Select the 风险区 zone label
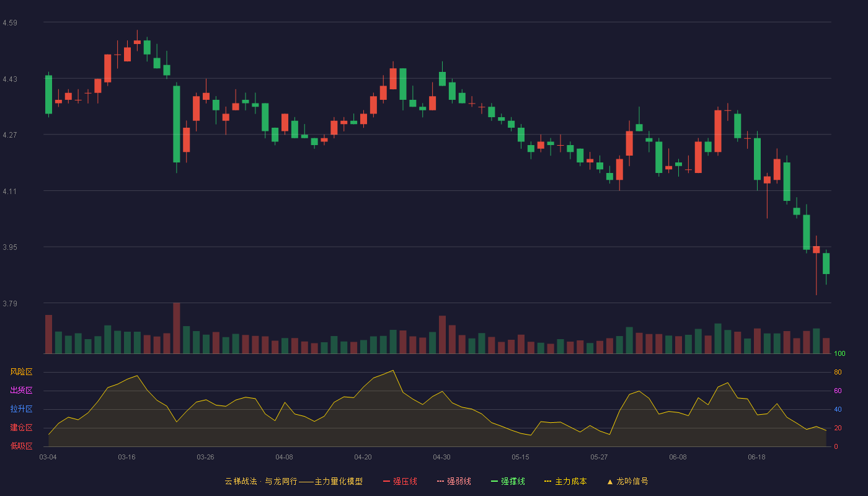This screenshot has height=496, width=868. point(21,372)
